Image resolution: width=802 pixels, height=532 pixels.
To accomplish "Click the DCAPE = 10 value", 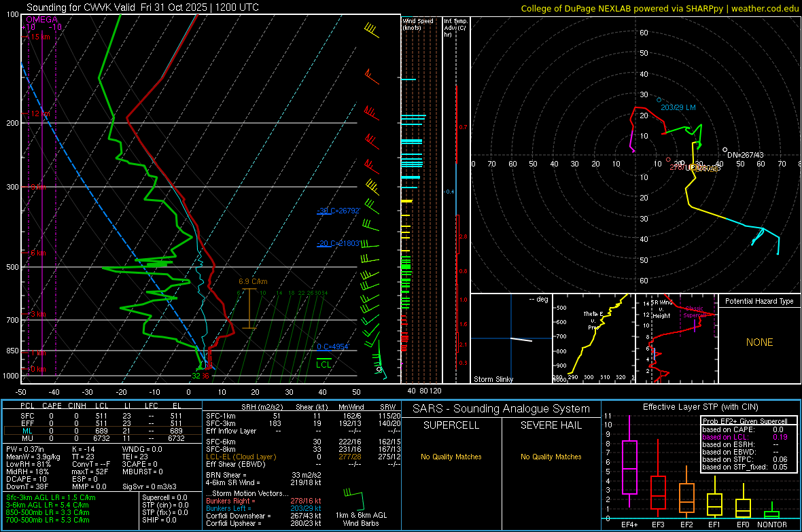I will pos(27,479).
